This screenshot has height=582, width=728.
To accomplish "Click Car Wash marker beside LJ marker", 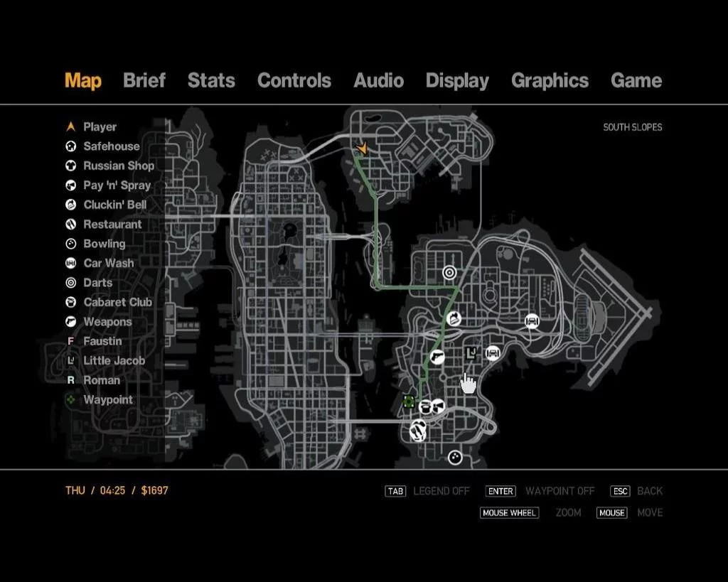I will (493, 353).
